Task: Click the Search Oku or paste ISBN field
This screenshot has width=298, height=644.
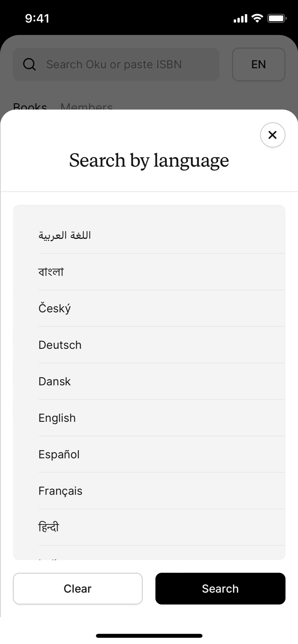Action: (x=125, y=64)
